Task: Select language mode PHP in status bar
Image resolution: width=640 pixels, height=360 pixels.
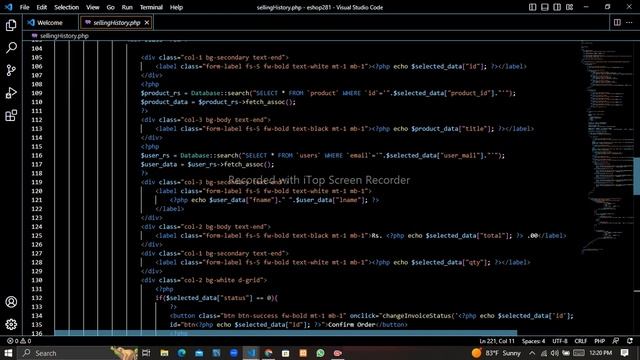Action: point(599,341)
